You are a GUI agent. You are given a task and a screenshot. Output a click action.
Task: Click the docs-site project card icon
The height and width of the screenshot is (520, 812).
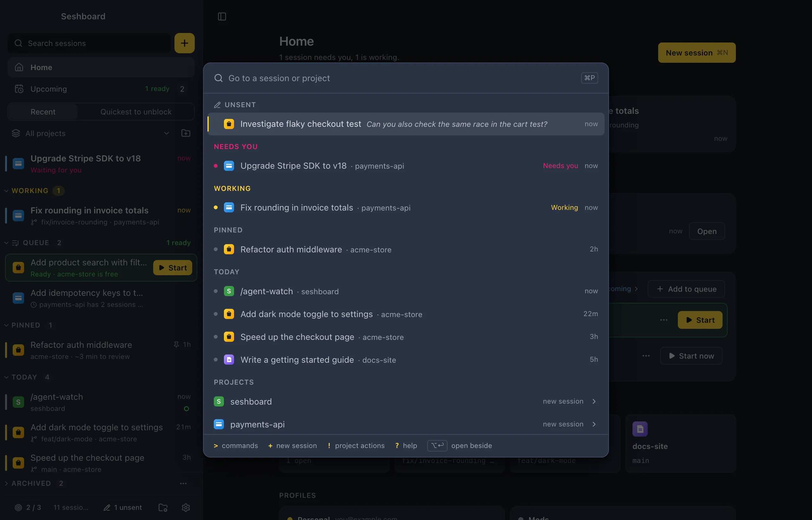[x=640, y=429]
